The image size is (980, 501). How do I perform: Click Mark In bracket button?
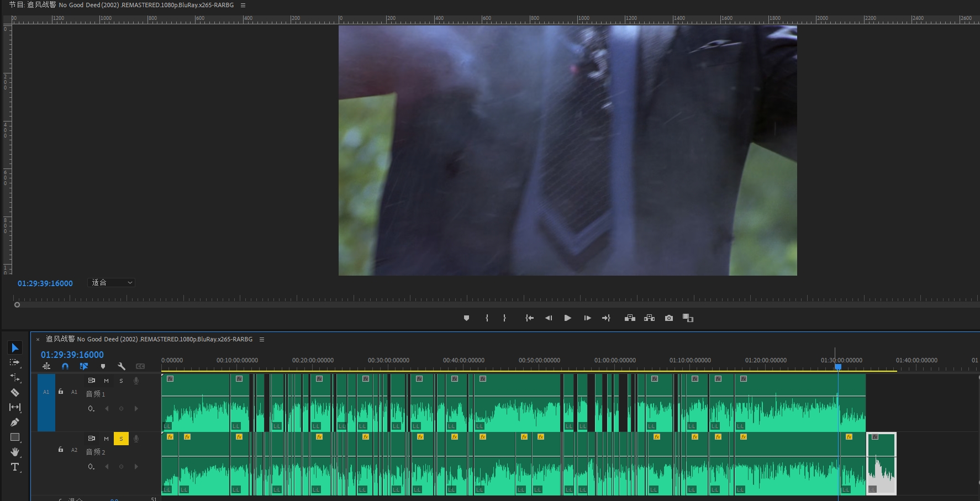487,318
